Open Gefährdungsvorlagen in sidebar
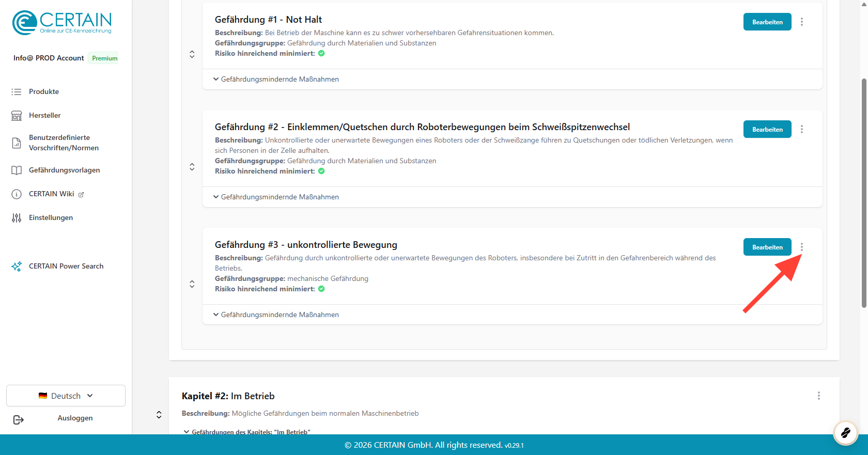This screenshot has height=455, width=868. tap(64, 170)
